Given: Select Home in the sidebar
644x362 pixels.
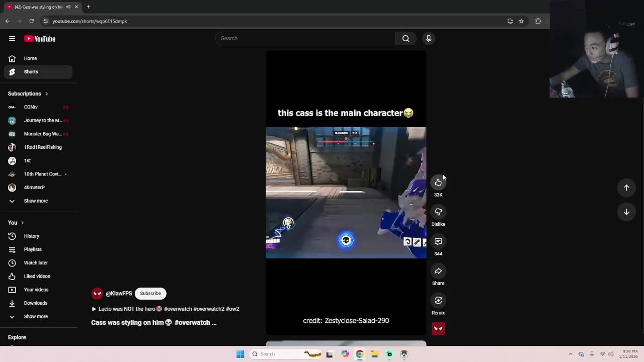Looking at the screenshot, I should coord(38,58).
